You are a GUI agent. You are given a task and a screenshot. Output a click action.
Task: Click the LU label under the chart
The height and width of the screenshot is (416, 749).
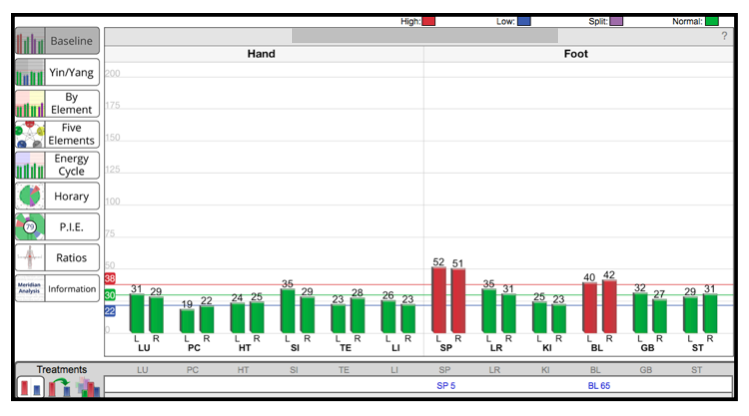144,348
